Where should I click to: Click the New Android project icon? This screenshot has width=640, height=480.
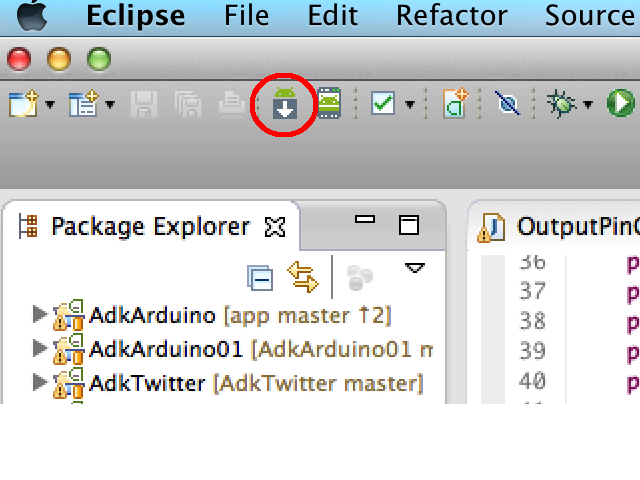82,103
